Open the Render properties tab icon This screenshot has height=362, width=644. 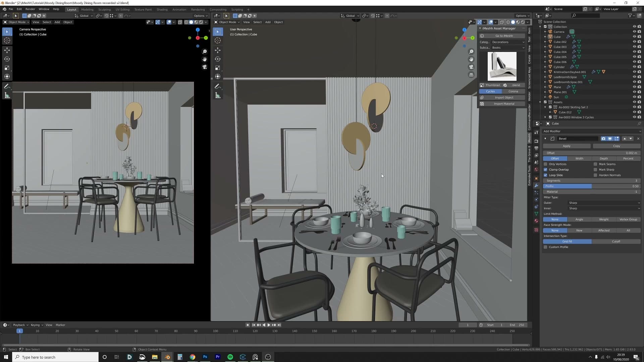536,141
